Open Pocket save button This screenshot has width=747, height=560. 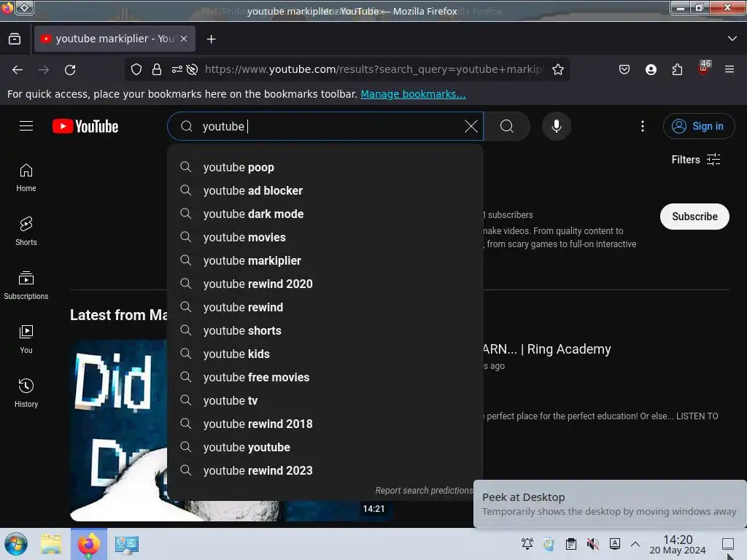coord(624,69)
